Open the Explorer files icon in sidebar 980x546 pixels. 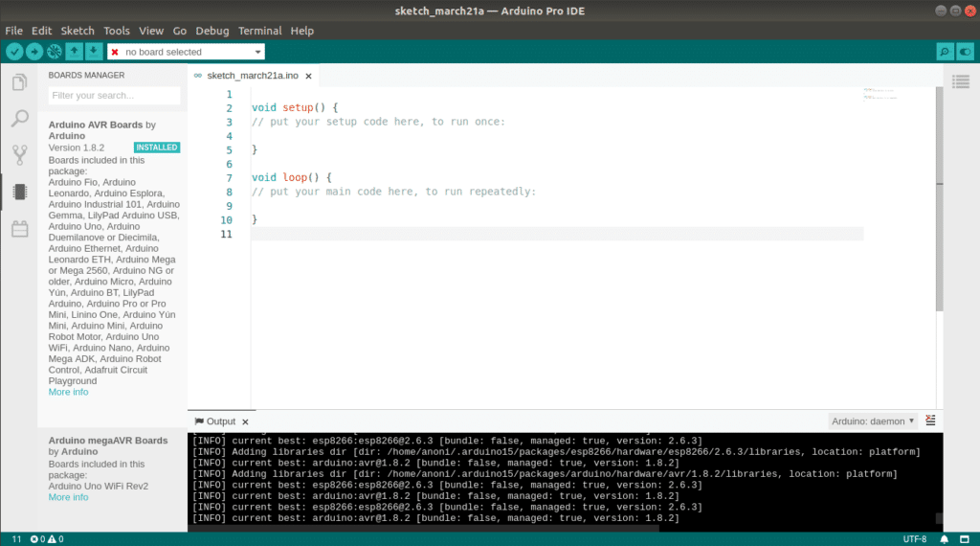tap(19, 82)
